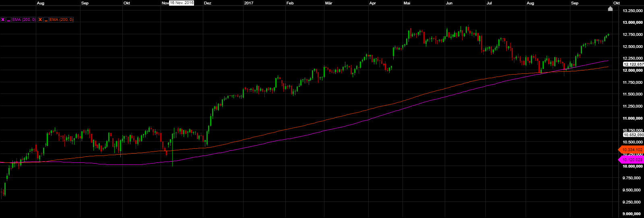The image size is (644, 218).
Task: Click the magenta SMA value tag 10.120,028
Action: (632, 160)
